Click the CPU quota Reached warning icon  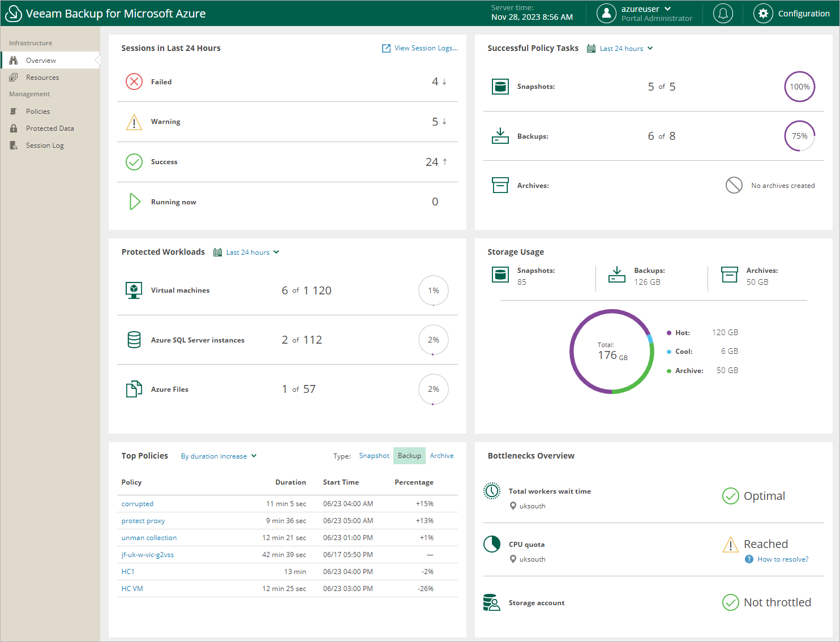pos(731,545)
